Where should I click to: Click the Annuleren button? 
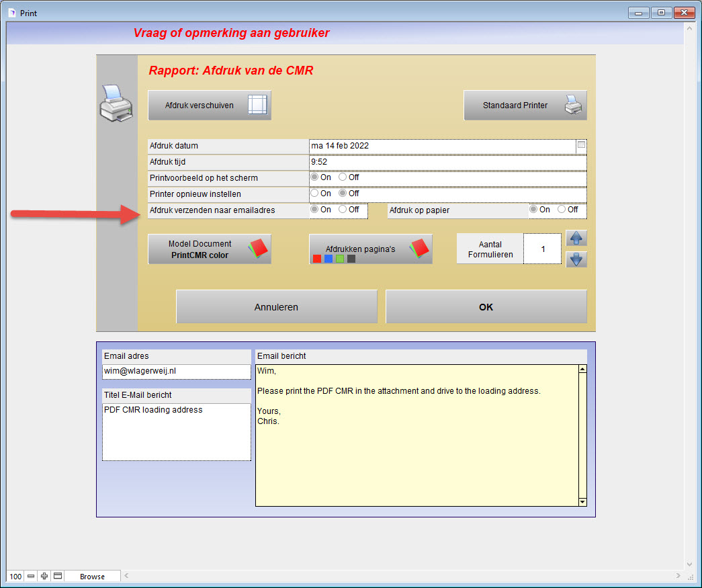point(276,307)
